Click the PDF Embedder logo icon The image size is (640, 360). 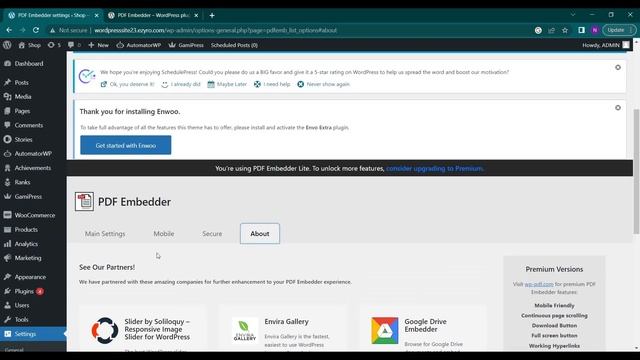click(84, 202)
